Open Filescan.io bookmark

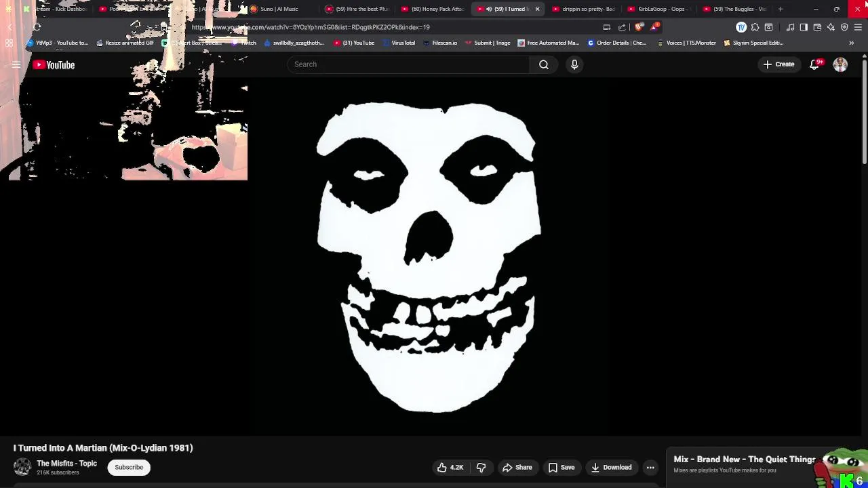coord(440,43)
